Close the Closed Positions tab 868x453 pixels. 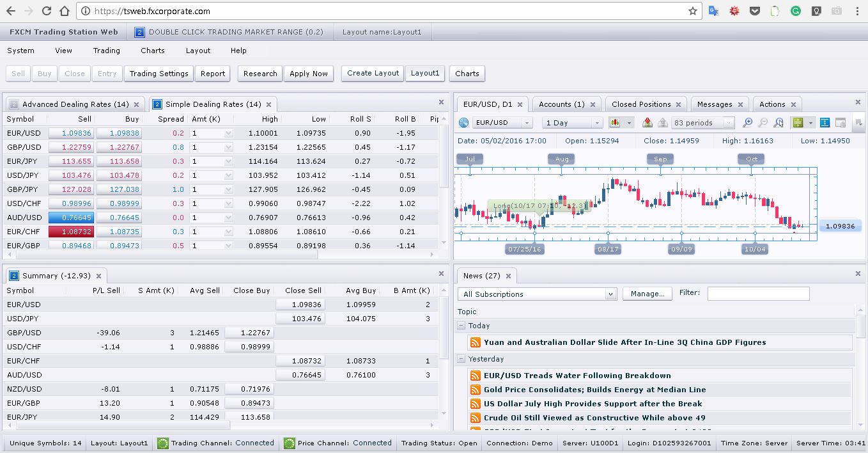679,104
